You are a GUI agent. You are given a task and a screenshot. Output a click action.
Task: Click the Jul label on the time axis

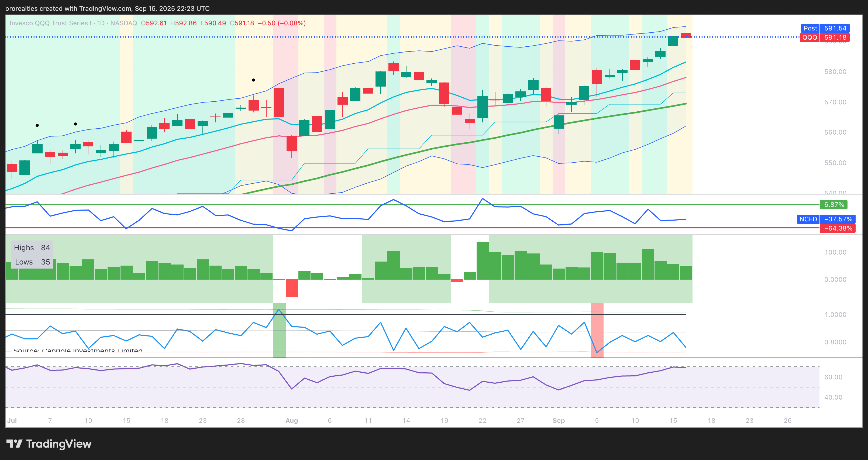tap(12, 421)
